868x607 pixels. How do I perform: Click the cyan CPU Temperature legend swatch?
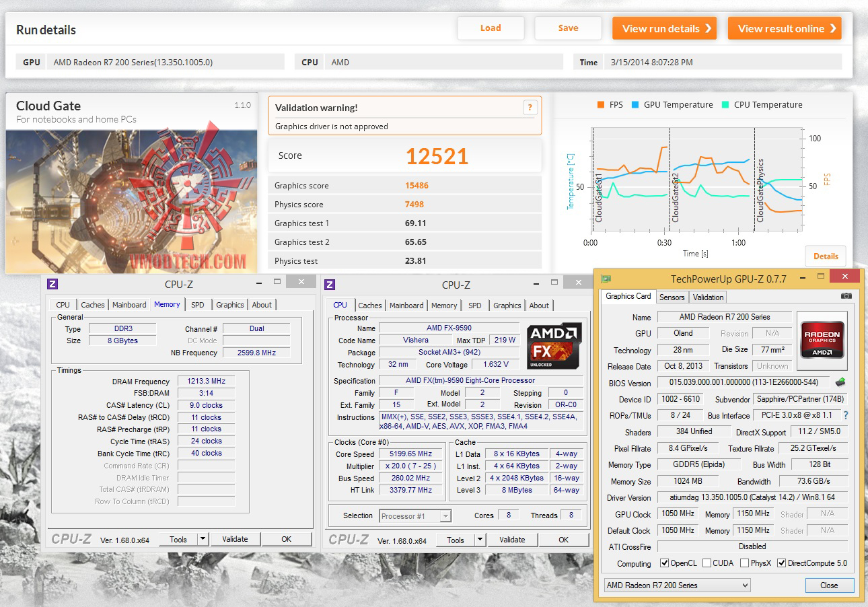[725, 105]
